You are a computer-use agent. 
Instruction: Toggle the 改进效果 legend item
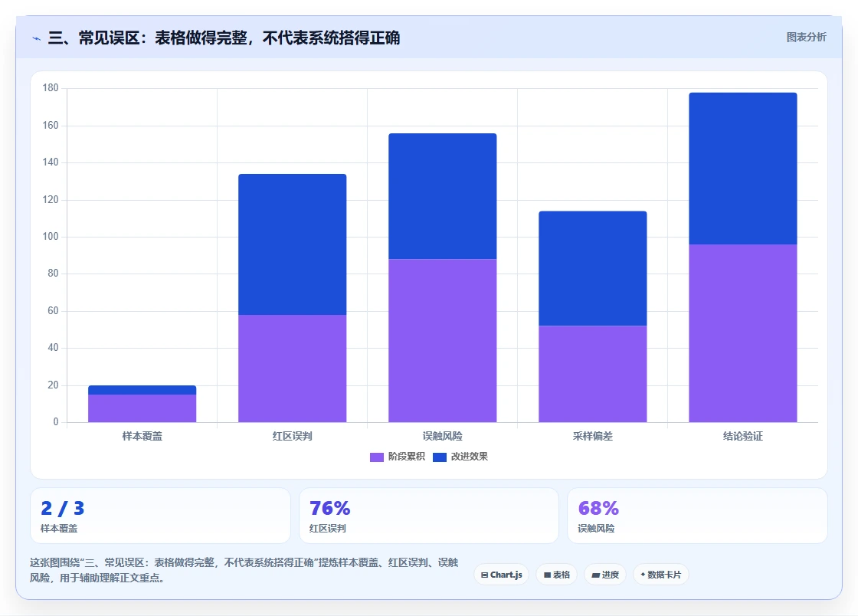(460, 457)
